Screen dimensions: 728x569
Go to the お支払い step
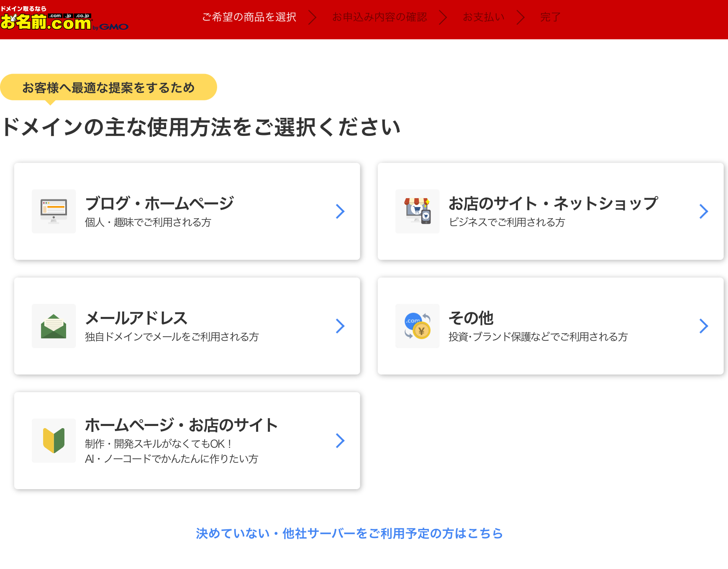tap(483, 17)
